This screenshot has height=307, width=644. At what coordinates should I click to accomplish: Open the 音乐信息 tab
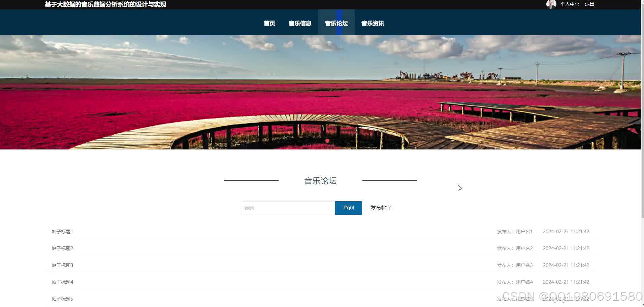tap(300, 23)
